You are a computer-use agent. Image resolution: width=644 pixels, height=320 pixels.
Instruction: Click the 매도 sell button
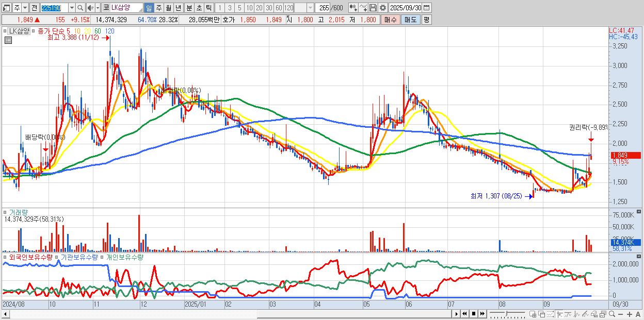pos(410,20)
